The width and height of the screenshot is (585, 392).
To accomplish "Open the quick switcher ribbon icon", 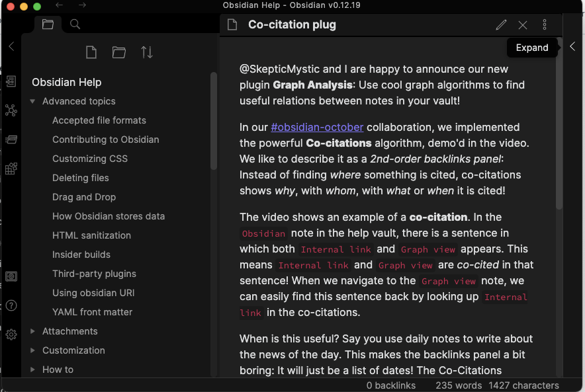I will click(11, 81).
